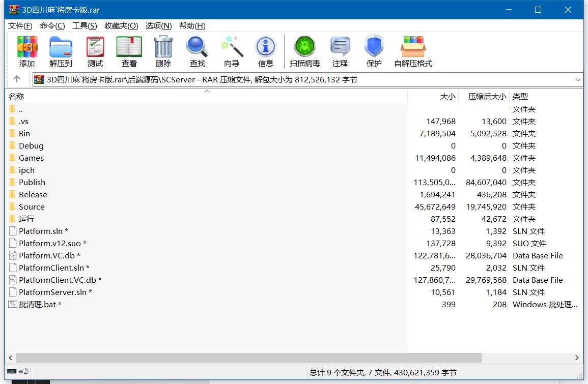Run the 测试 (Test archive) tool
Viewport: 588px width, 384px height.
95,50
